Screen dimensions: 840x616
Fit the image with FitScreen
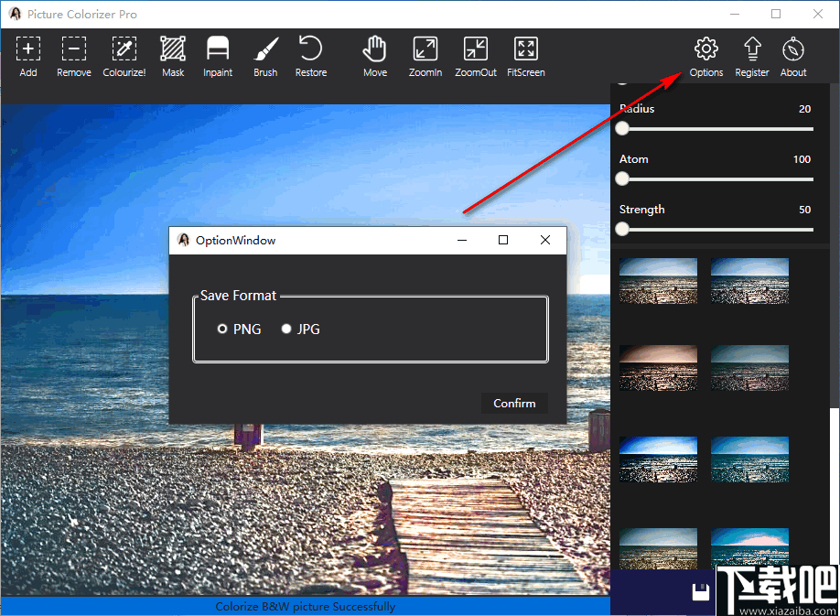tap(525, 55)
